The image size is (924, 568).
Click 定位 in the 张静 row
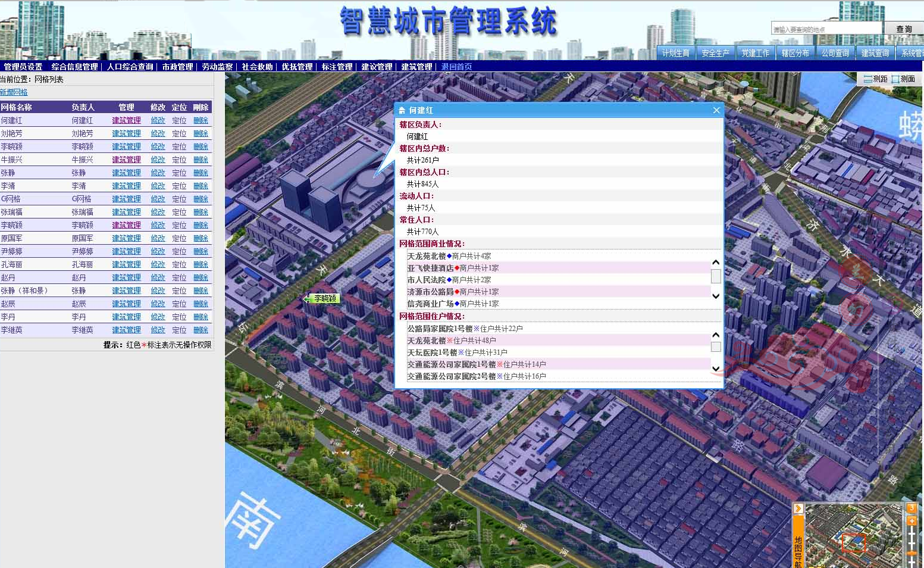[x=179, y=172]
